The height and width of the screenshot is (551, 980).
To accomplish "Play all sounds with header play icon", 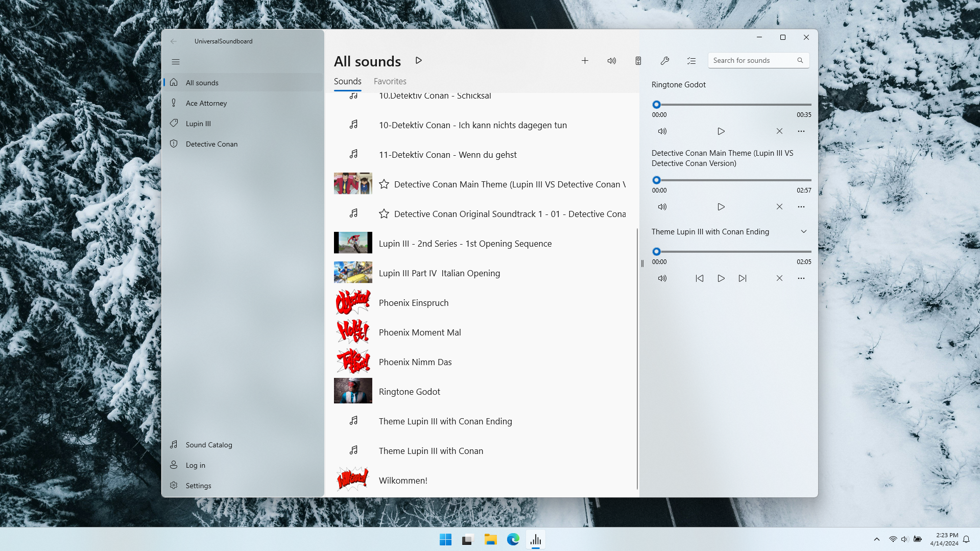I will 419,60.
